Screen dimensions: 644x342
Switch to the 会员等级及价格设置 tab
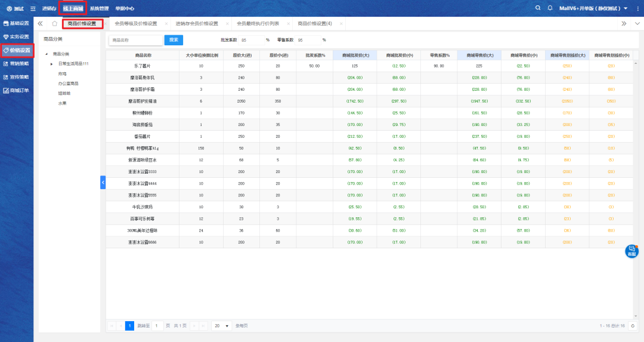pyautogui.click(x=136, y=24)
